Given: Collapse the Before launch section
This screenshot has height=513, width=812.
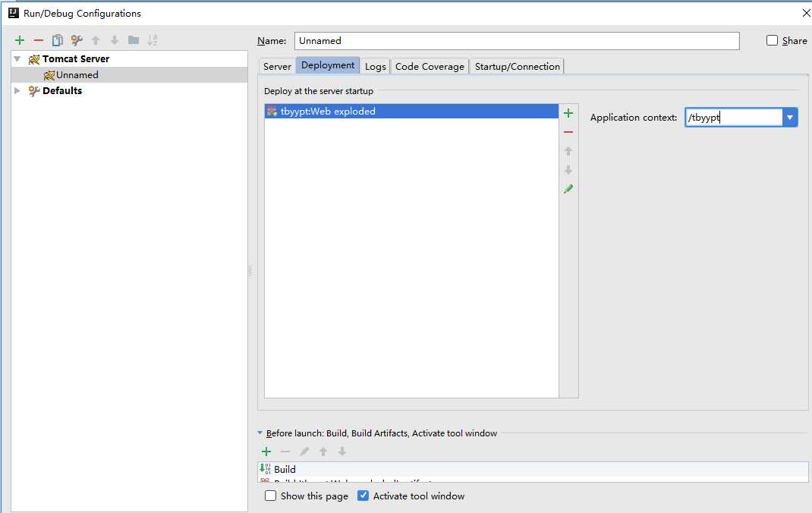Looking at the screenshot, I should pyautogui.click(x=260, y=433).
